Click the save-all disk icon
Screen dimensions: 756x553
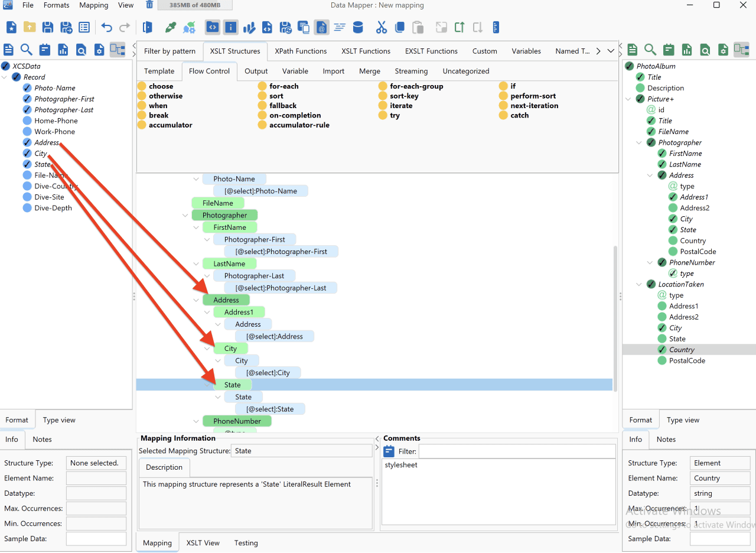pyautogui.click(x=66, y=27)
